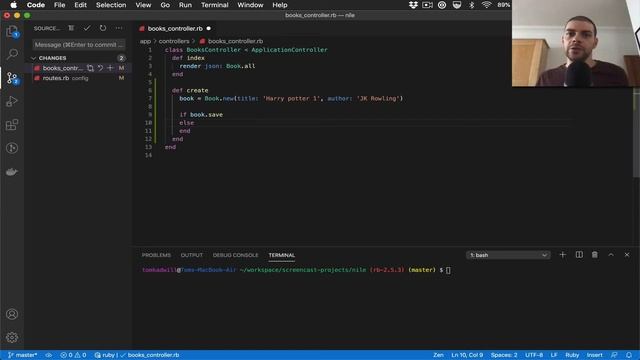640x360 pixels.
Task: Maximize the panel with the chevron up
Action: [x=611, y=255]
